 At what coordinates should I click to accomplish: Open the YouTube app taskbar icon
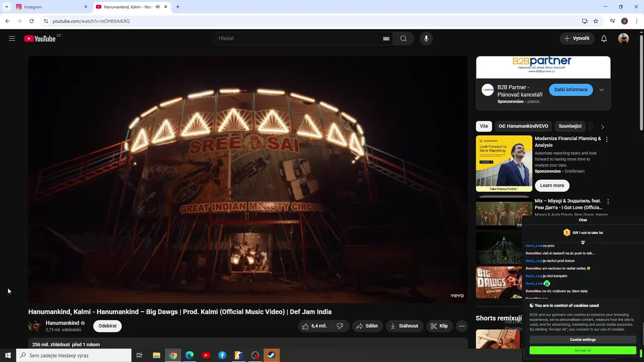pos(206,355)
